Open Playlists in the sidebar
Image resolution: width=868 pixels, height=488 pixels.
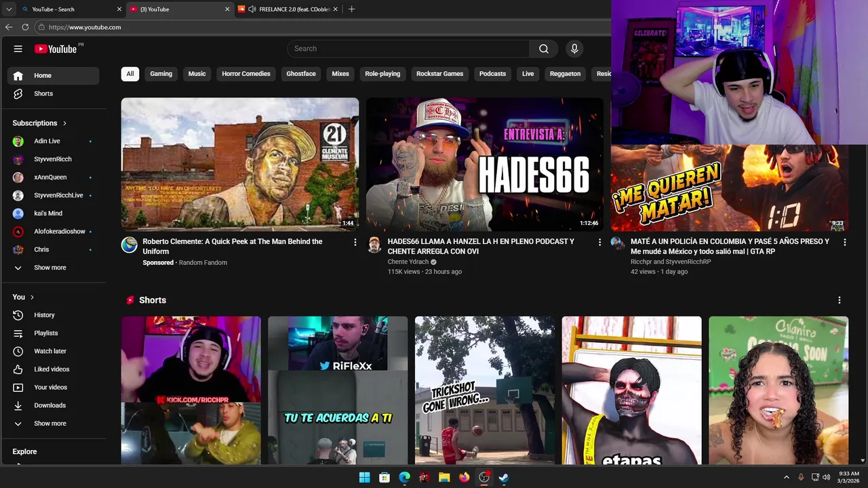click(x=54, y=333)
